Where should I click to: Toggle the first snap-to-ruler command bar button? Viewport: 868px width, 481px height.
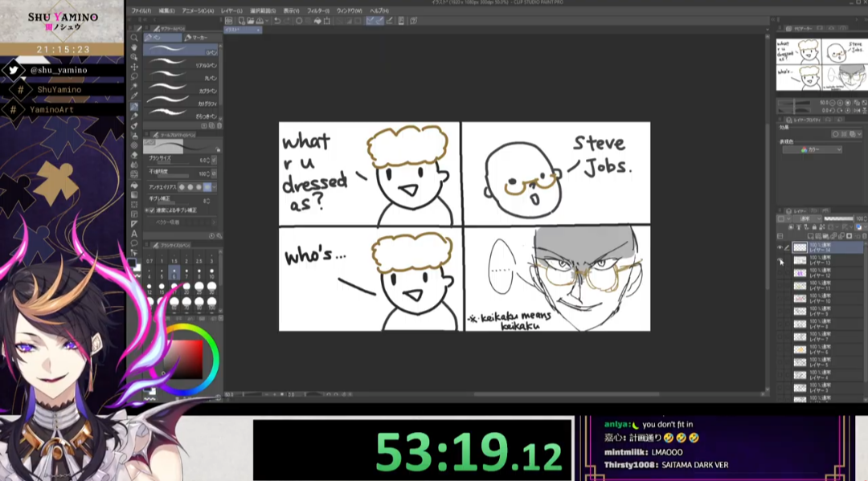coord(370,21)
